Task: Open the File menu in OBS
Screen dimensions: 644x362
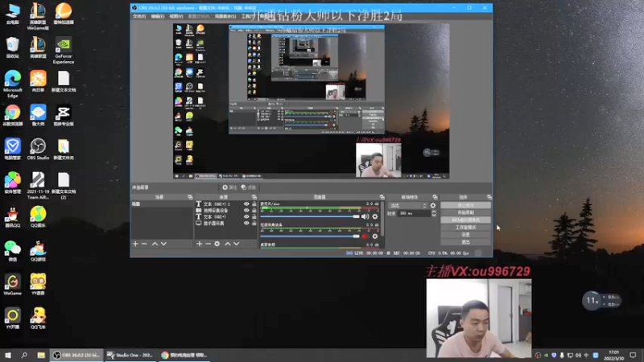Action: (x=139, y=16)
